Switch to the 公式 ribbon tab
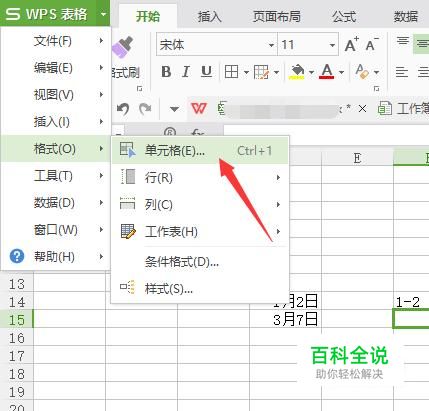Viewport: 429px width, 411px height. (x=344, y=16)
